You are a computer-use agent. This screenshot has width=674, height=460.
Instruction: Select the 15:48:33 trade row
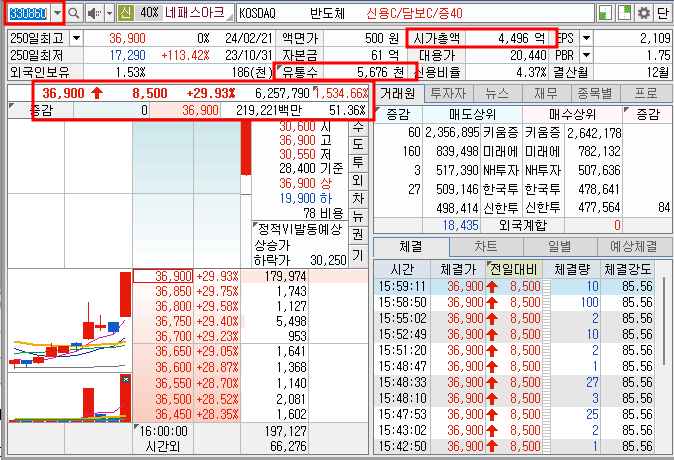pos(516,382)
